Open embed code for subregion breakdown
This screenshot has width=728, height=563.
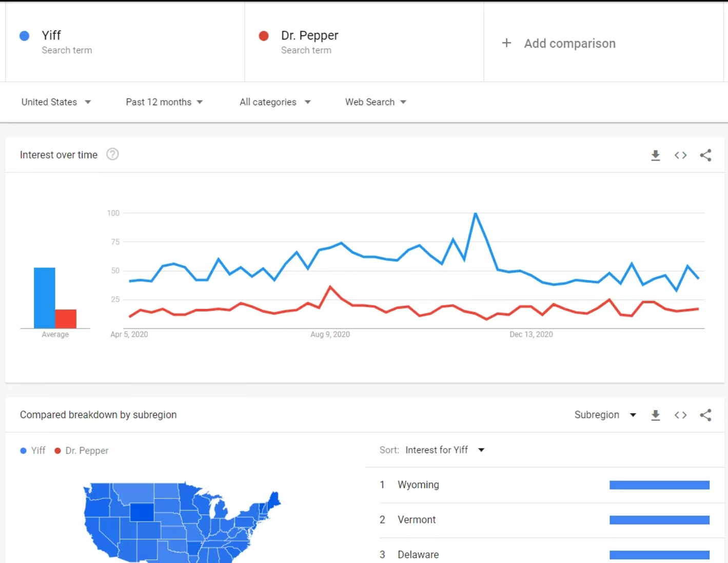[680, 415]
